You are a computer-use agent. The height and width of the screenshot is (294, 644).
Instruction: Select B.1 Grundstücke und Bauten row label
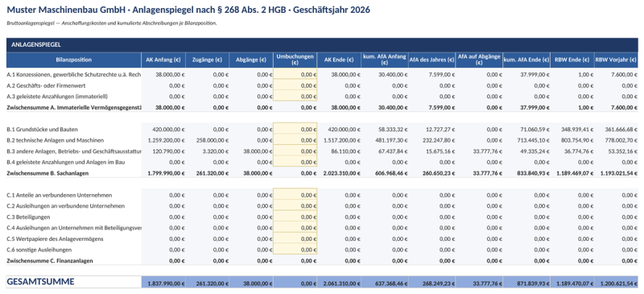tap(43, 129)
